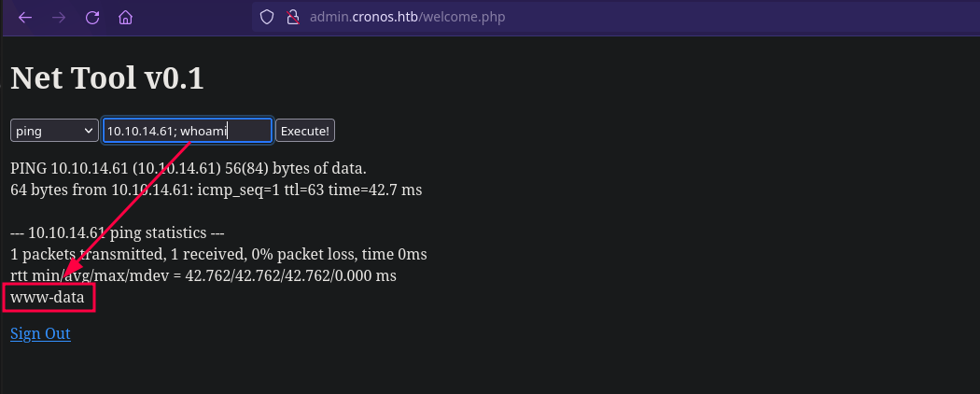The width and height of the screenshot is (980, 394).
Task: Click the PING 10.10.14.61 output line
Action: (188, 169)
